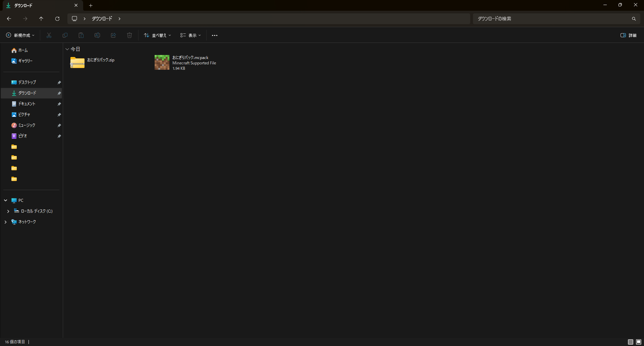
Task: Select PC in navigation tree
Action: (21, 200)
